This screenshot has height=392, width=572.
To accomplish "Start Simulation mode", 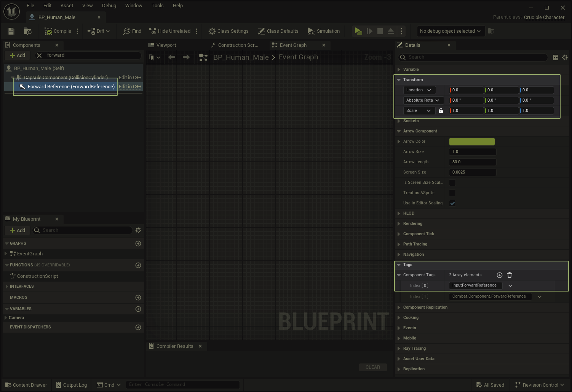I will (324, 31).
